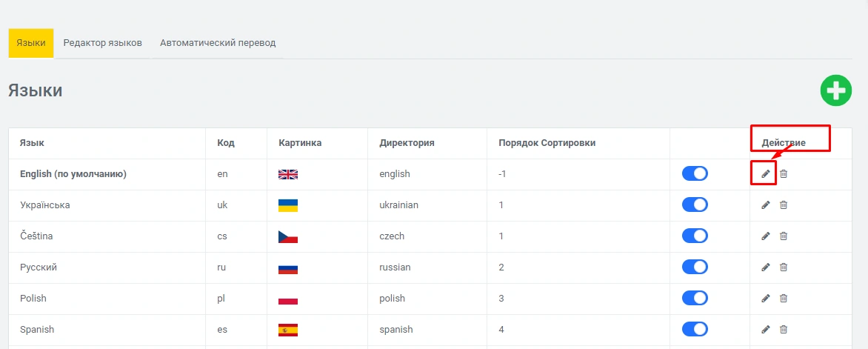Switch off the Русский language toggle
Screen dimensions: 868x349
click(695, 267)
